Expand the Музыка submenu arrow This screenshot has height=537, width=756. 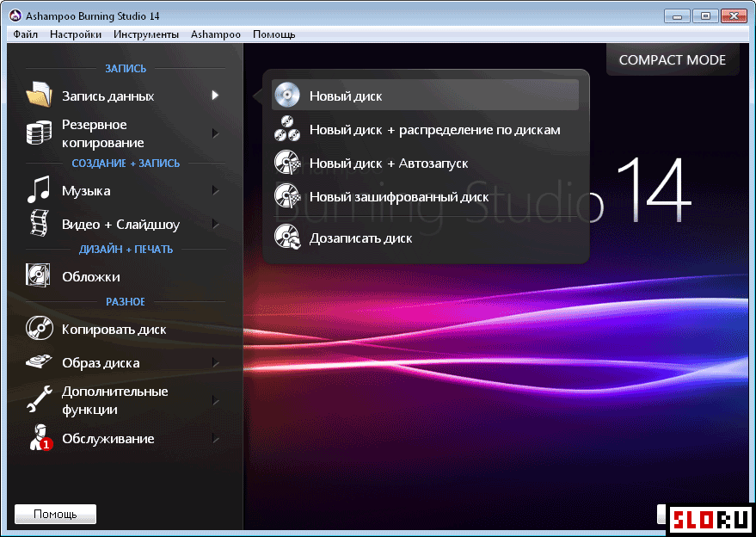(x=215, y=190)
